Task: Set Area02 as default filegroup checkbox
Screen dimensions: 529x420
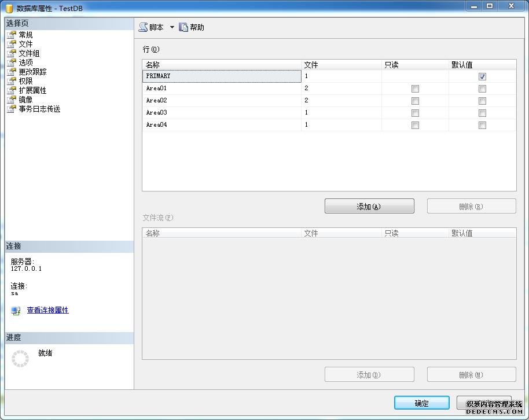Action: pos(482,101)
